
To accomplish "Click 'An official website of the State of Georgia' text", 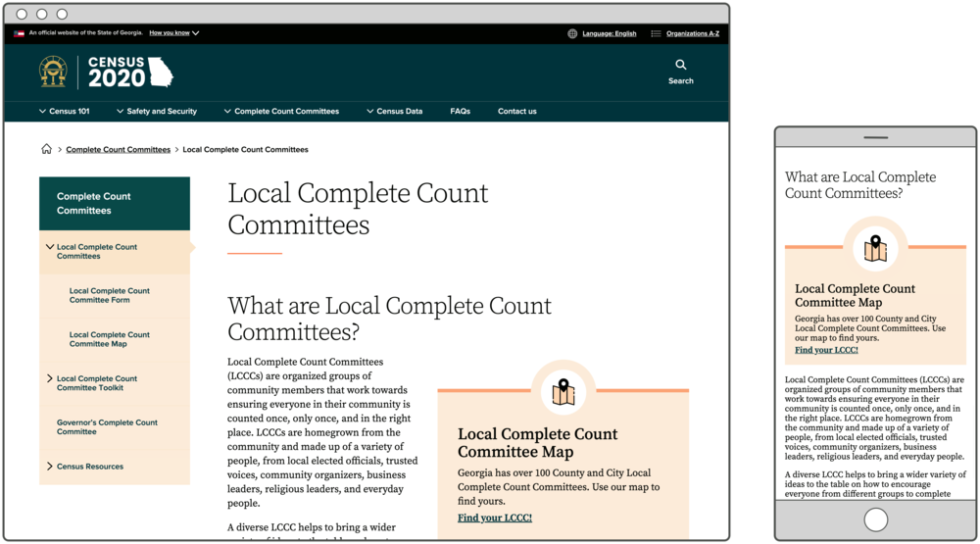I will (x=85, y=33).
